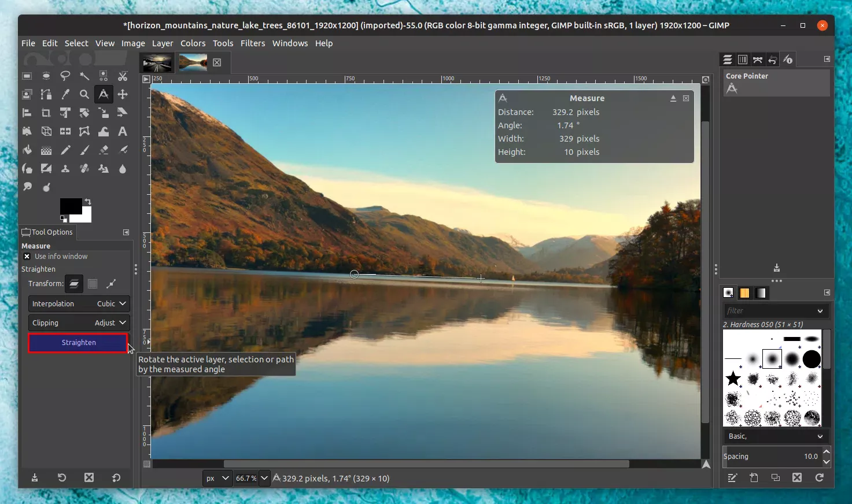Select the Fuzzy Select tool
Screen dimensions: 852x504
pyautogui.click(x=85, y=76)
